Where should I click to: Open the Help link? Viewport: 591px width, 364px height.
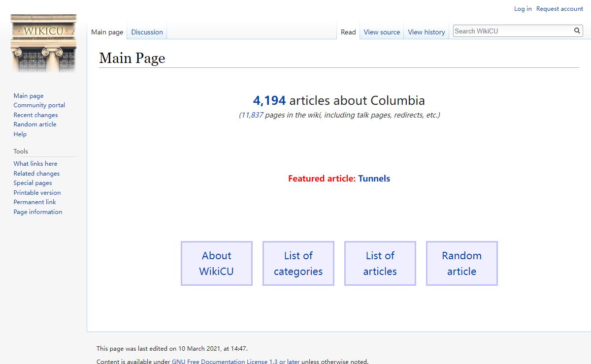pos(20,134)
